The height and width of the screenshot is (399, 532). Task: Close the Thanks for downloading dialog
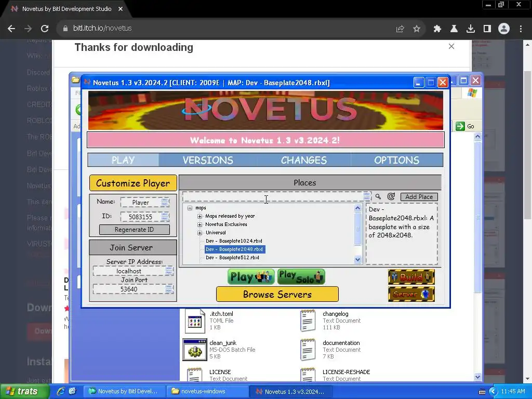point(451,46)
